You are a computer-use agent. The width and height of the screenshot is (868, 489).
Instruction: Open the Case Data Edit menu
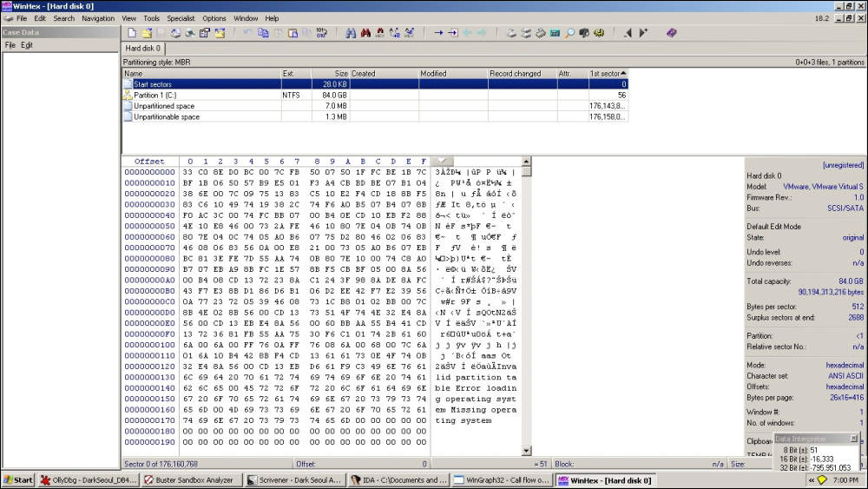[27, 45]
